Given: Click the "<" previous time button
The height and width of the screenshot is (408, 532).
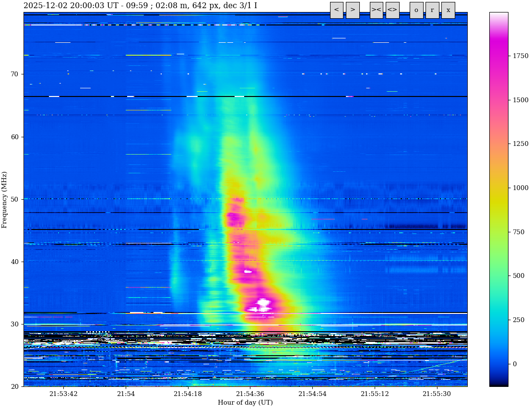Looking at the screenshot, I should (x=336, y=10).
